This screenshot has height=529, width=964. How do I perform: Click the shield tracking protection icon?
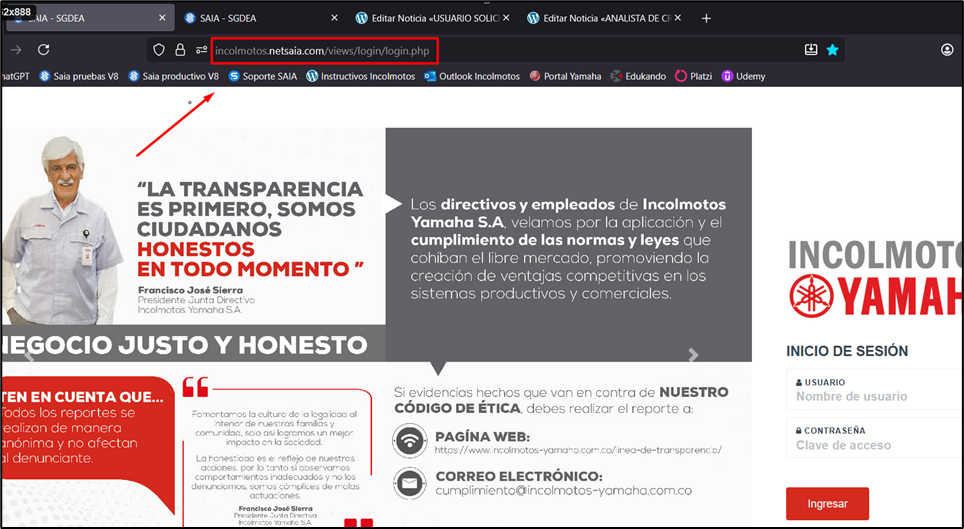[159, 50]
